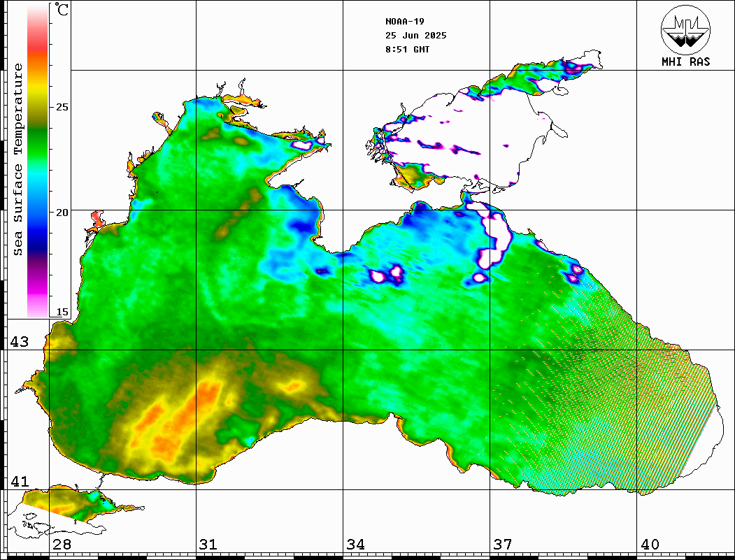
Task: Click the °C unit label
Action: 62,9
